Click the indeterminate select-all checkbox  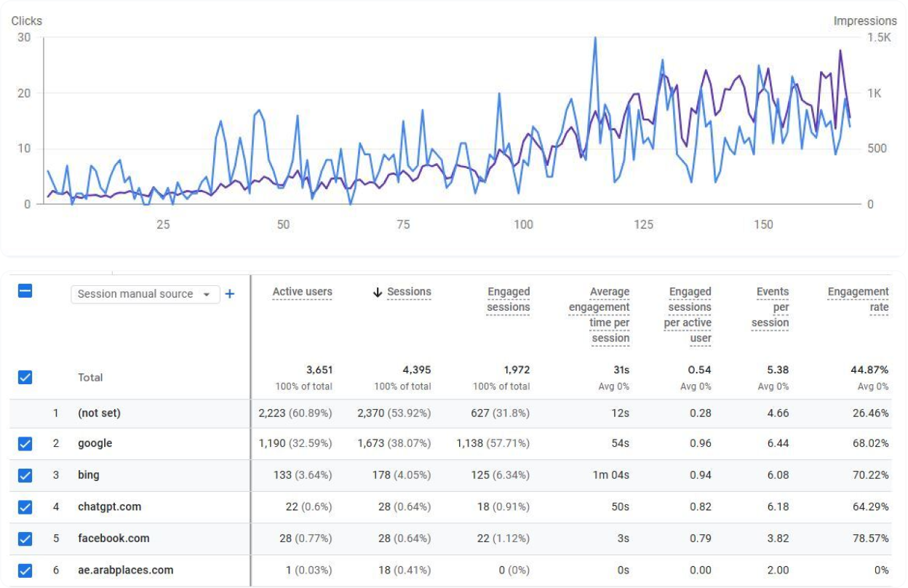coord(25,290)
